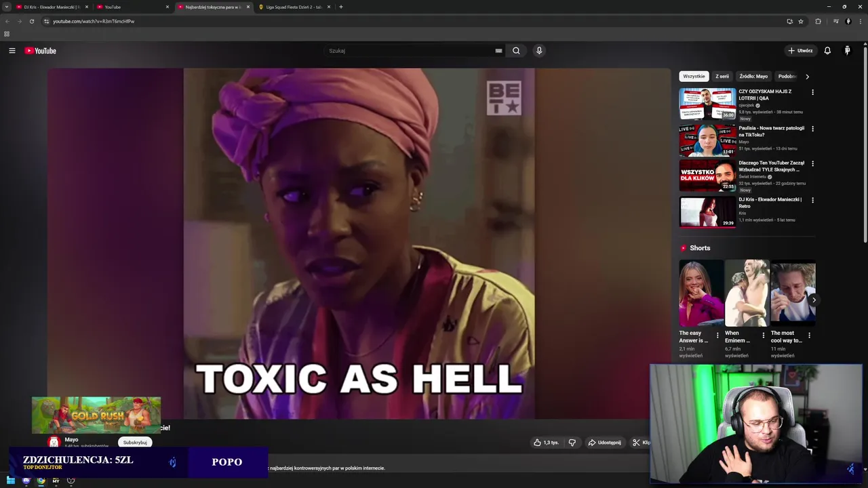Open the tab search dropdown arrow
The height and width of the screenshot is (488, 868).
click(x=7, y=7)
